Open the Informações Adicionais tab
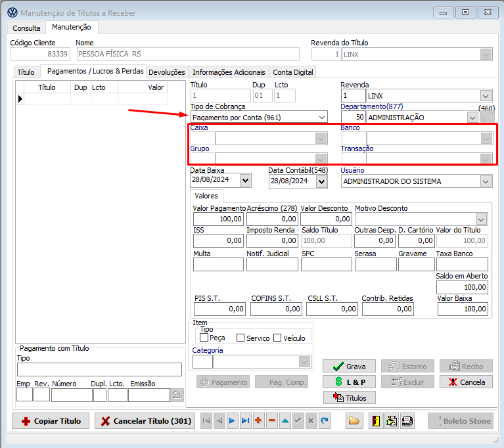504x448 pixels. point(229,72)
